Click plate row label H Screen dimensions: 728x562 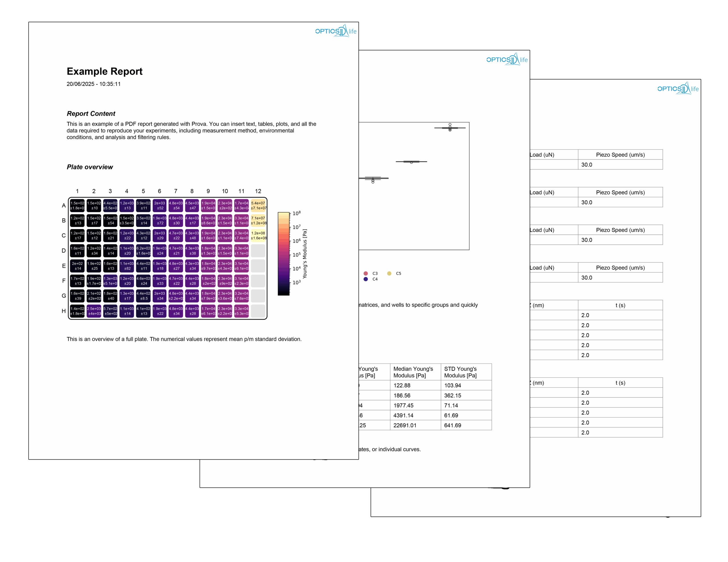coord(64,311)
